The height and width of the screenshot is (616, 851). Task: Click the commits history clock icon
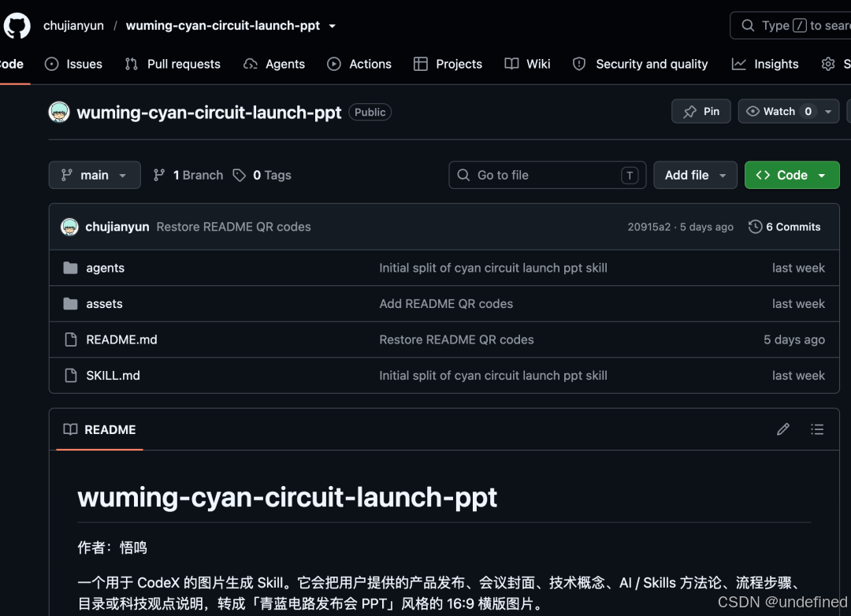755,227
